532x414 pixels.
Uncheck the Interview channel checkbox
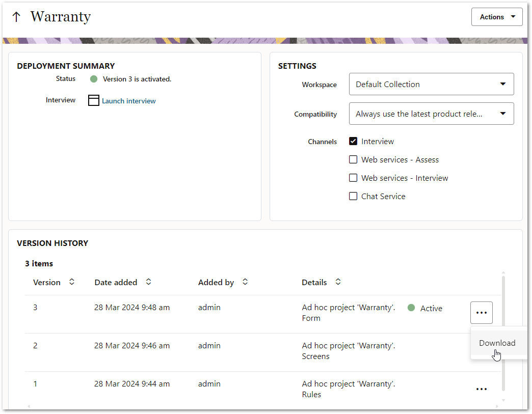[353, 141]
